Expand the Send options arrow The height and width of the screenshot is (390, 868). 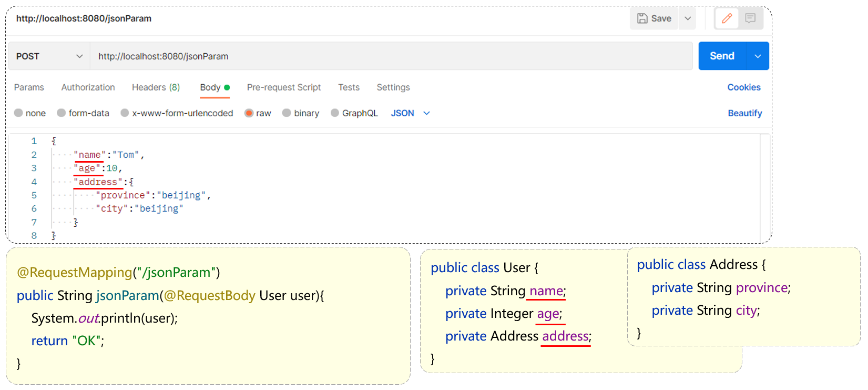pyautogui.click(x=758, y=56)
